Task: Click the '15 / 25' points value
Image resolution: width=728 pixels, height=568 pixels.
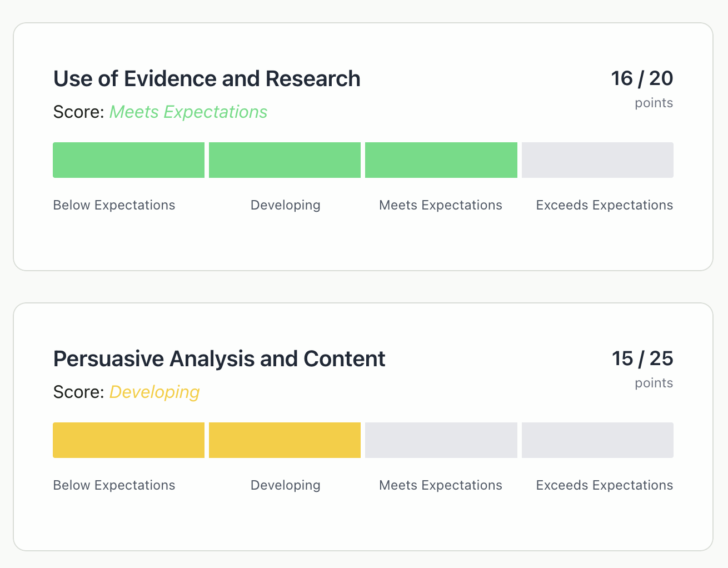Action: pos(642,358)
